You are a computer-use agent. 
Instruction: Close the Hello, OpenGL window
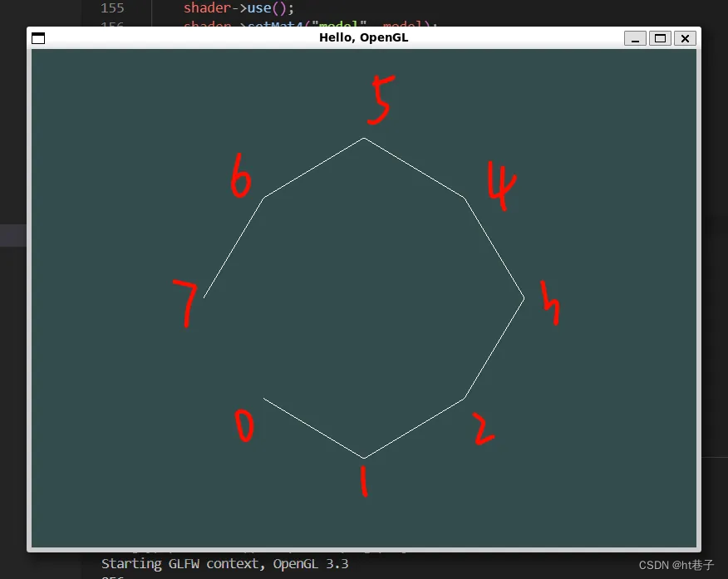tap(685, 38)
